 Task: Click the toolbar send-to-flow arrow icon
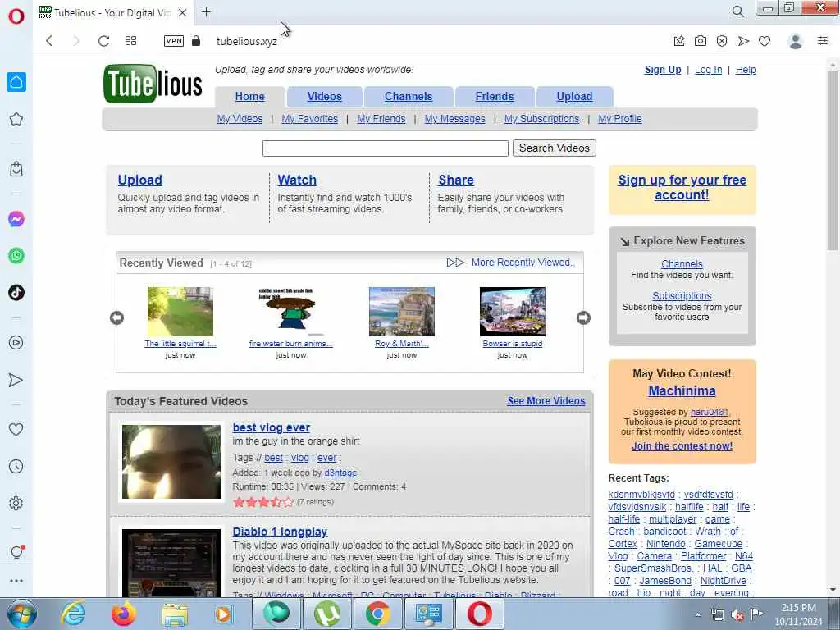(x=743, y=41)
